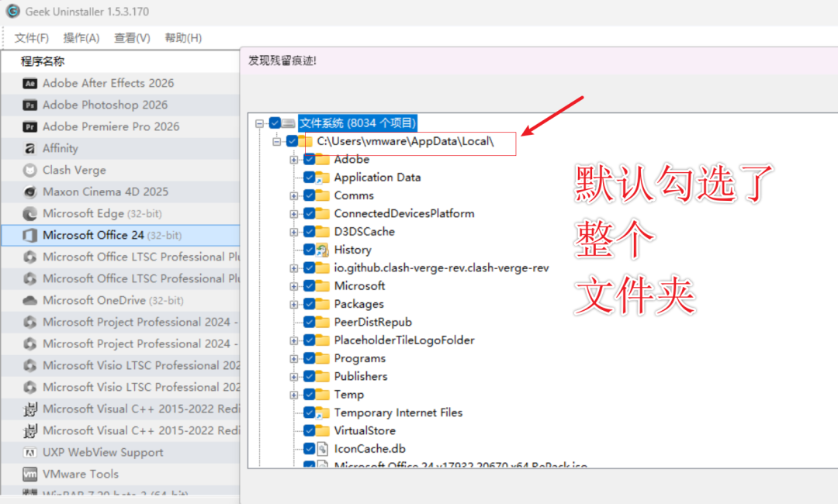838x504 pixels.
Task: Uncheck the Publishers folder checkbox
Action: tap(309, 377)
